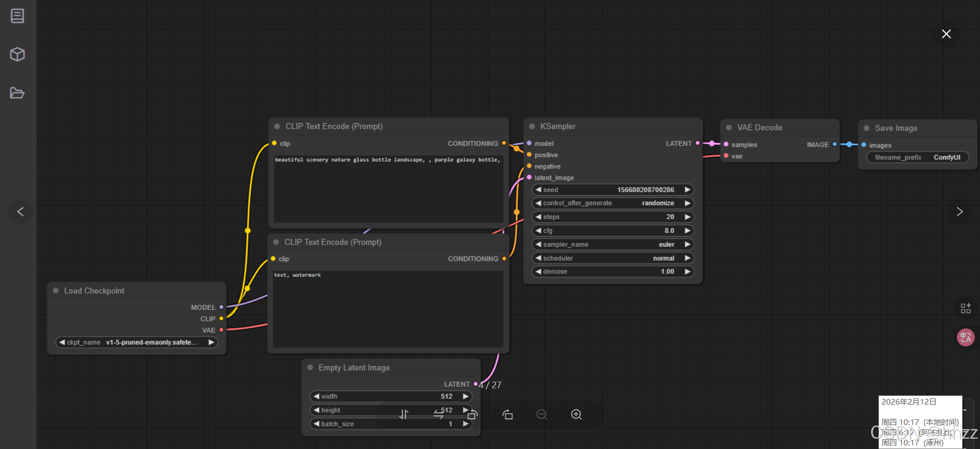Click the LATENT output port on KSampler

tap(698, 144)
